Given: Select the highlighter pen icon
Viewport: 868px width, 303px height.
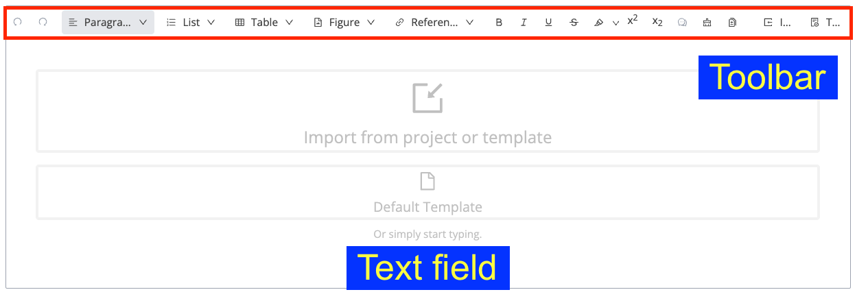Looking at the screenshot, I should [x=598, y=23].
